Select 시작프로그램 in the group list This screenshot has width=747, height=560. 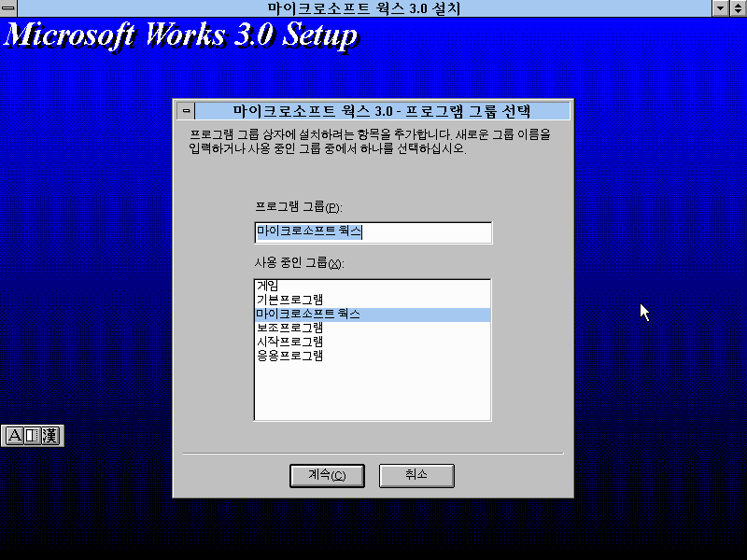click(372, 342)
